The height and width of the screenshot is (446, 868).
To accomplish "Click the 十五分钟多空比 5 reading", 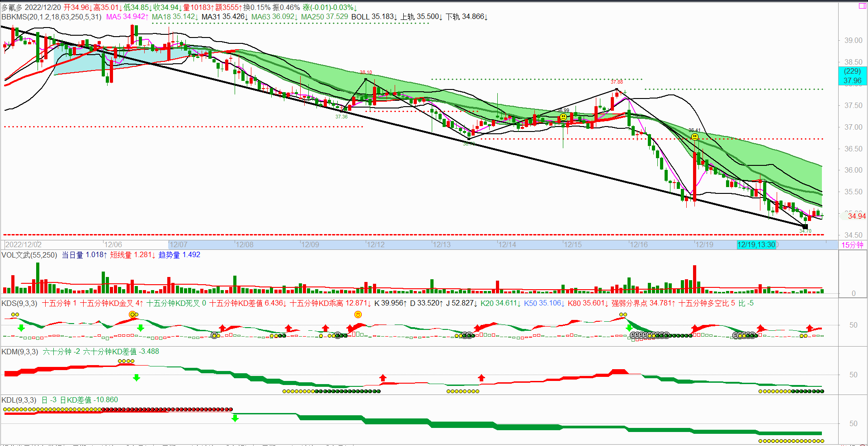I will coord(707,303).
